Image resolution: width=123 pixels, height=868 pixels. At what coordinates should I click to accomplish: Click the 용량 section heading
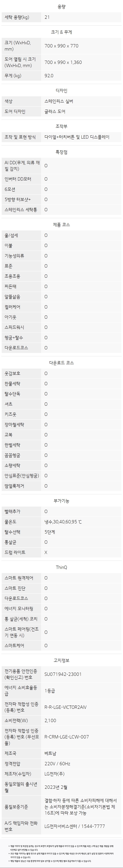[61, 7]
